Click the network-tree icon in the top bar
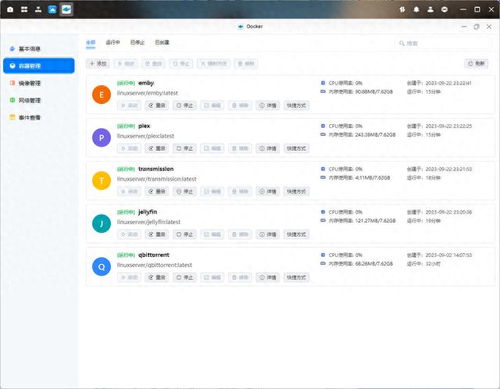 pyautogui.click(x=38, y=9)
